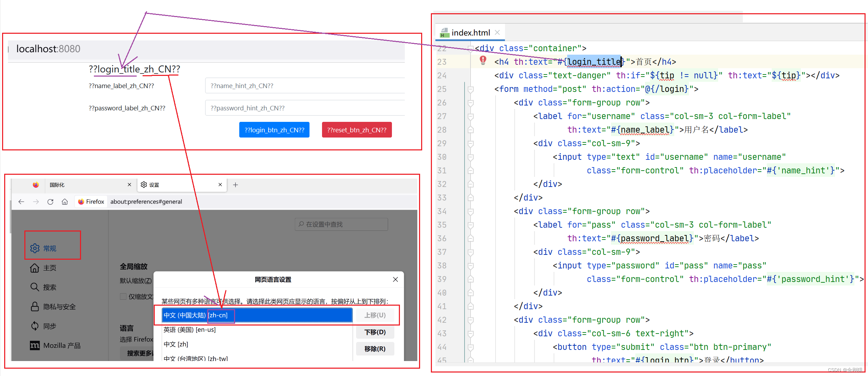
Task: Collapse the input fold at line 30
Action: coord(471,157)
